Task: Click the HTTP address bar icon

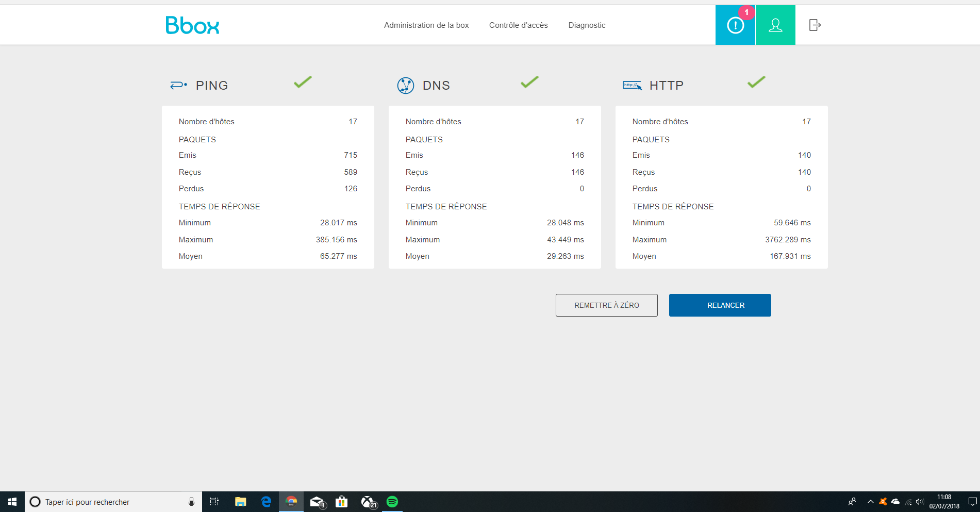Action: [632, 85]
